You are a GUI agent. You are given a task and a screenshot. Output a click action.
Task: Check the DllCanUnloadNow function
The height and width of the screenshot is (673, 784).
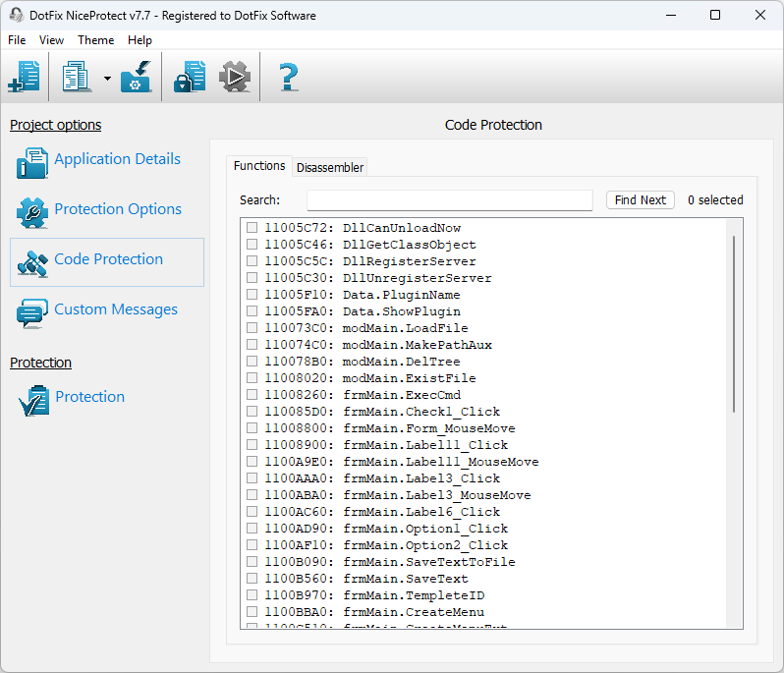(252, 228)
